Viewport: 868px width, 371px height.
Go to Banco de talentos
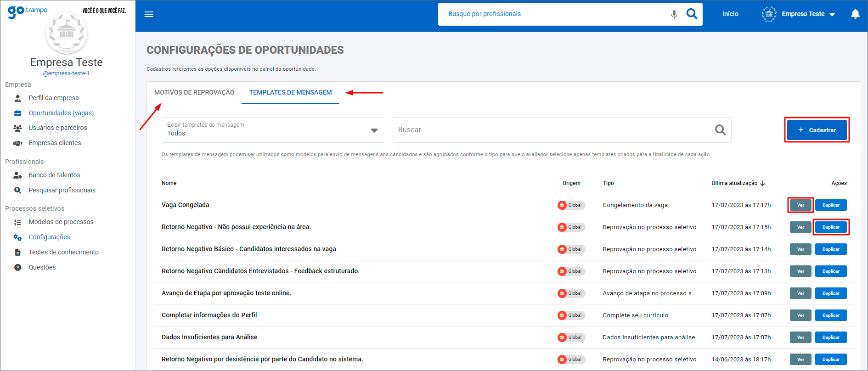54,175
